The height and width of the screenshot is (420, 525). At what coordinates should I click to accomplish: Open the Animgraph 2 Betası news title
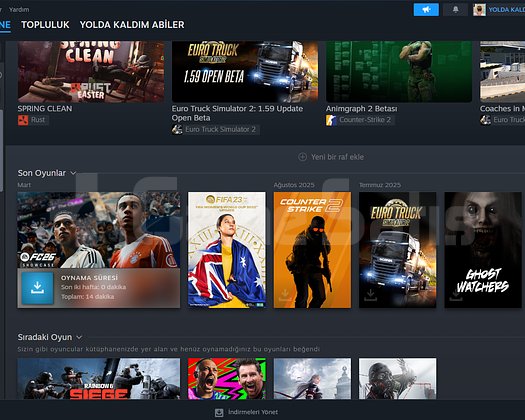coord(362,109)
